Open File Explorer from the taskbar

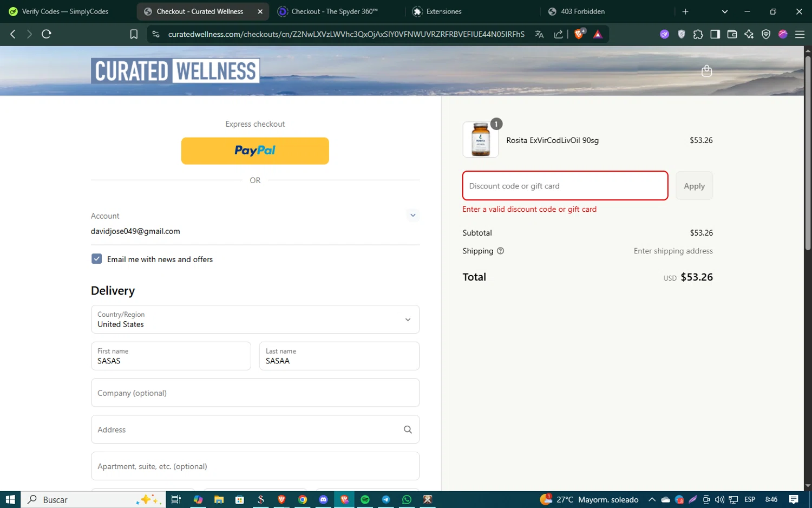pyautogui.click(x=219, y=499)
